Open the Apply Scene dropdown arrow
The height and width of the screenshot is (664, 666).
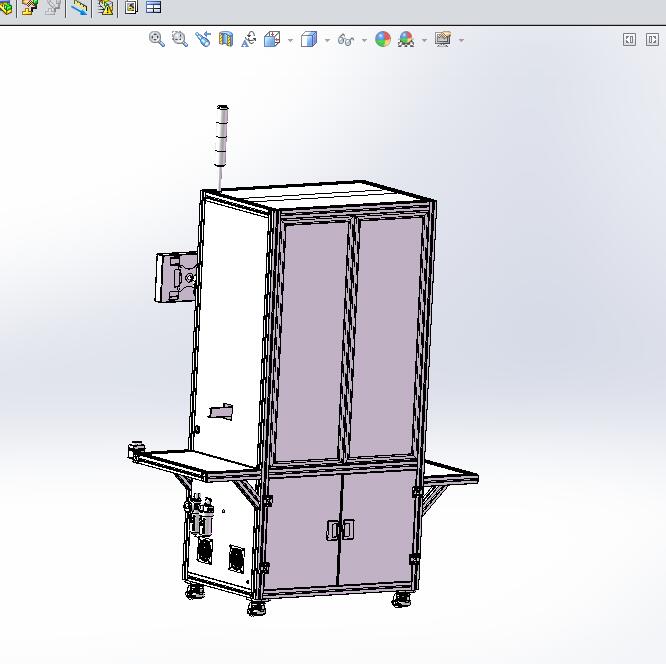(424, 40)
